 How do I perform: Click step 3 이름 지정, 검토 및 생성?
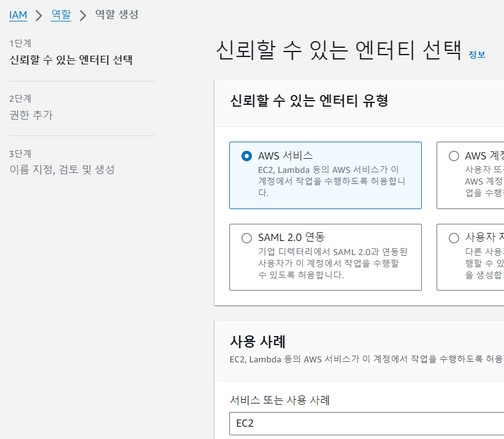[x=62, y=169]
